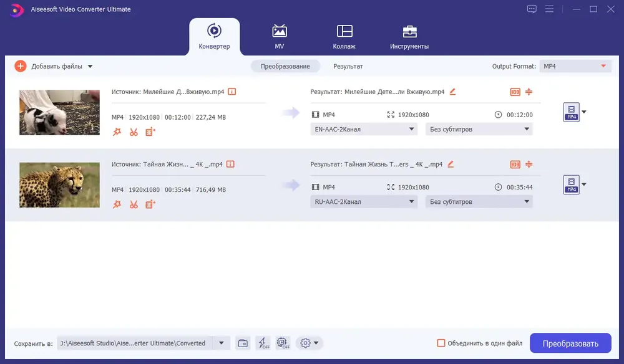This screenshot has width=624, height=364.
Task: Click MP4 format profile icon for Тайная Жизнь
Action: click(x=572, y=184)
